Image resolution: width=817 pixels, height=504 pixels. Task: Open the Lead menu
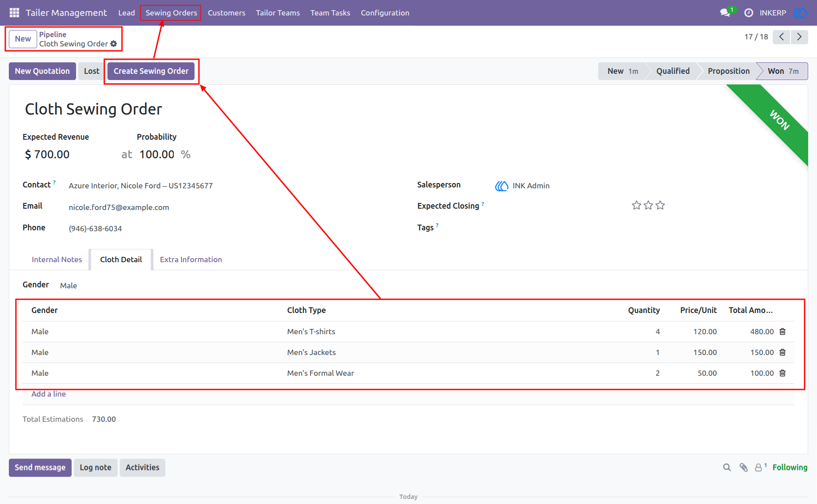tap(126, 13)
